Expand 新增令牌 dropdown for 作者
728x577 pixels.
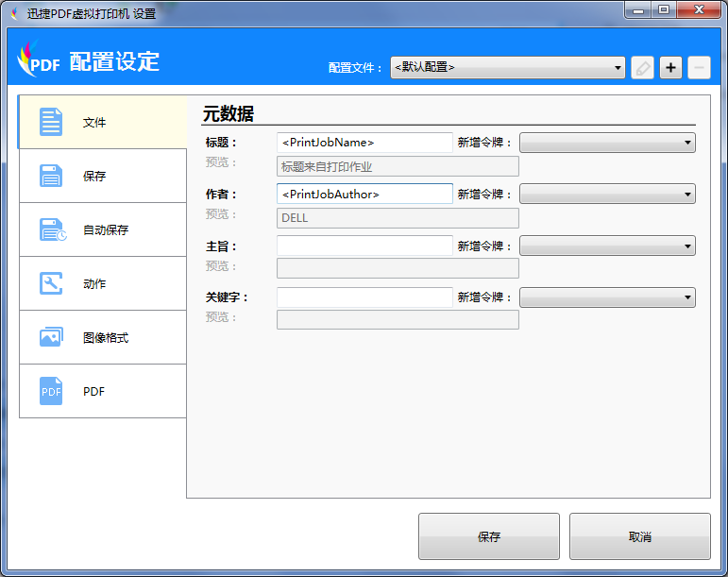pos(607,194)
